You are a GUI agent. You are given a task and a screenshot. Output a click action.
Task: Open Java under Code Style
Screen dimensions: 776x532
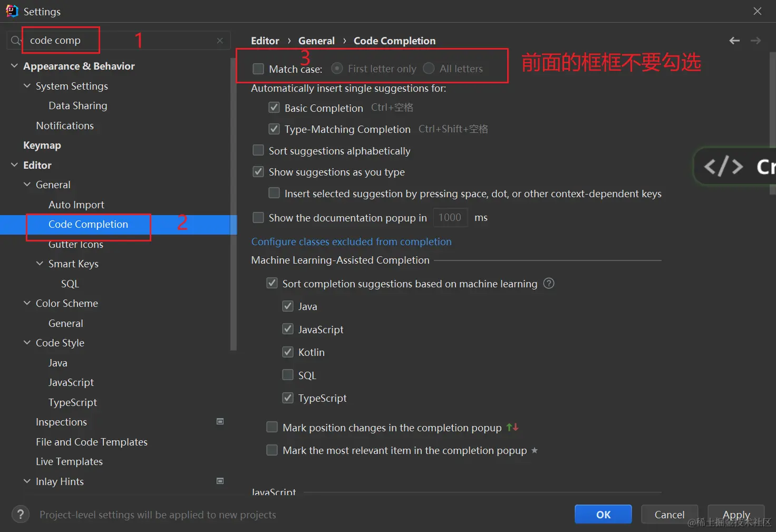pyautogui.click(x=57, y=363)
